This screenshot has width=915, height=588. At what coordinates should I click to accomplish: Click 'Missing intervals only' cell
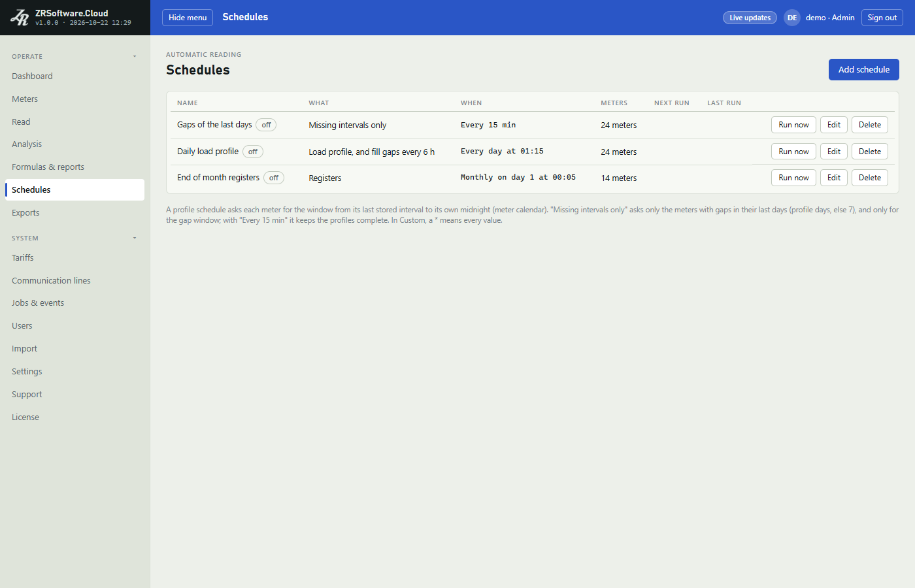click(x=348, y=125)
